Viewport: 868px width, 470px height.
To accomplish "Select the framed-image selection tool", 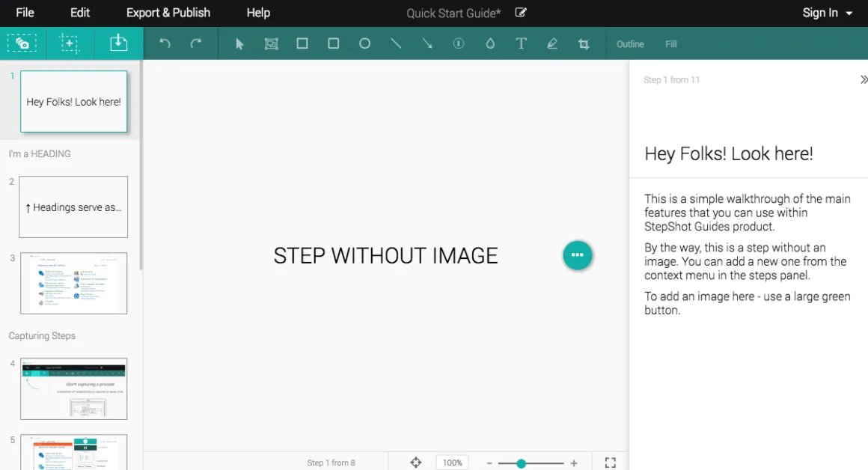I will point(271,43).
